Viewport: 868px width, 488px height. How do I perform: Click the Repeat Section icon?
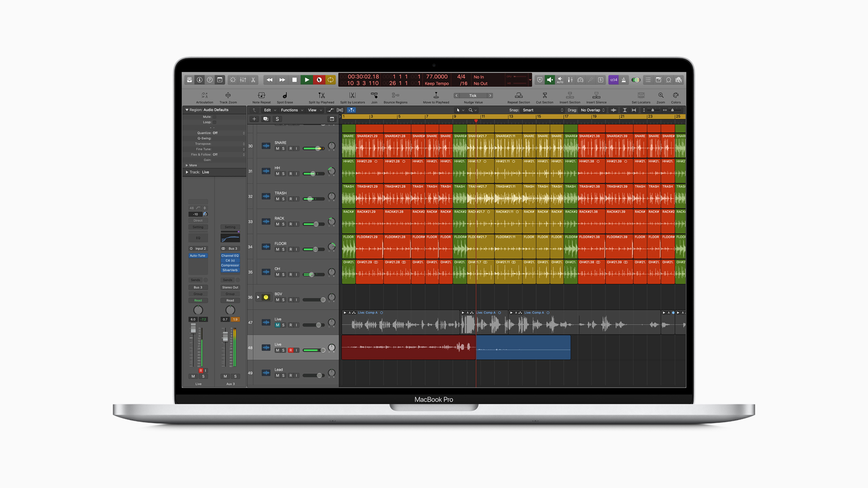518,96
